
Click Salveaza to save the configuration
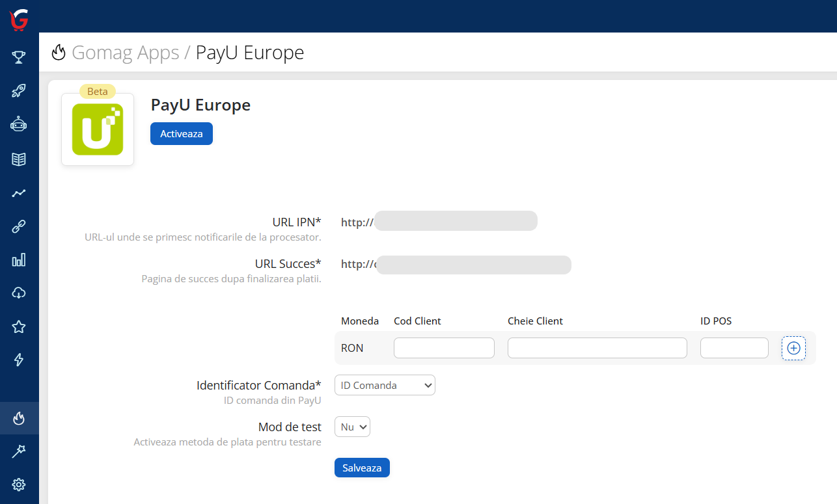click(362, 468)
